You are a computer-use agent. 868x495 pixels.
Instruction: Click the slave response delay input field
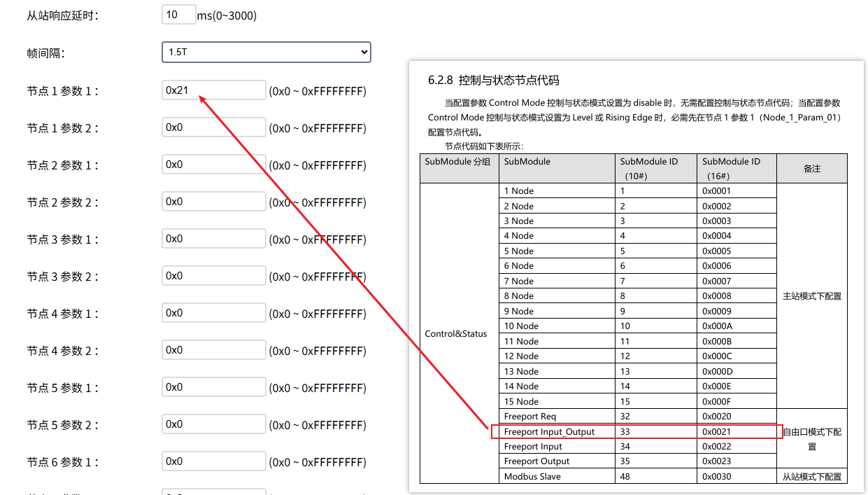[178, 15]
